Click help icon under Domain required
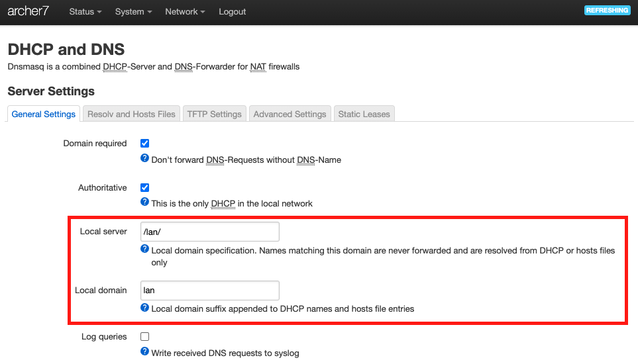Screen dimensions: 638x364 [x=144, y=158]
